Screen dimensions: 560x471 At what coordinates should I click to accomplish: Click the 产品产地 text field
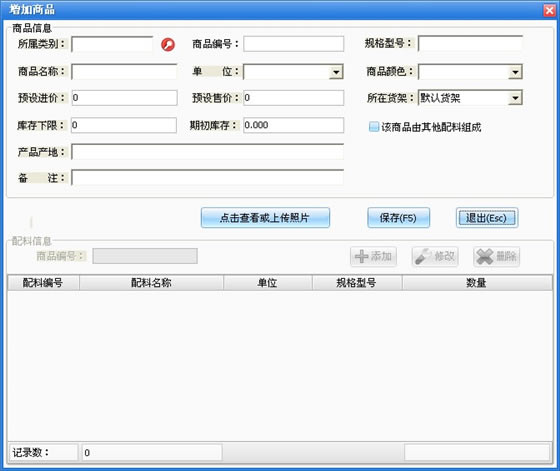coord(208,152)
